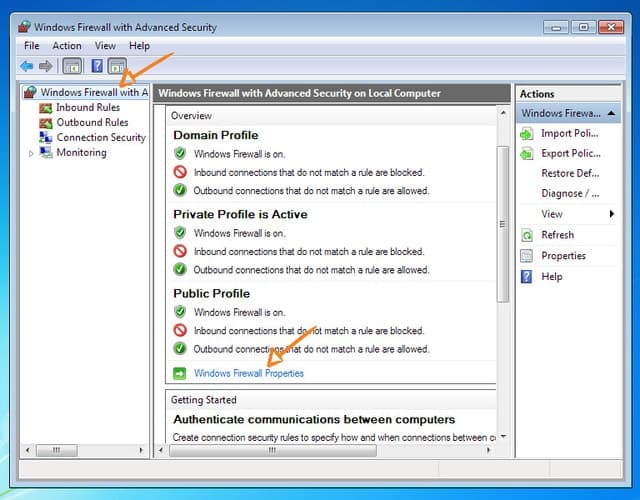Click Diagnose / Repair action

(570, 193)
